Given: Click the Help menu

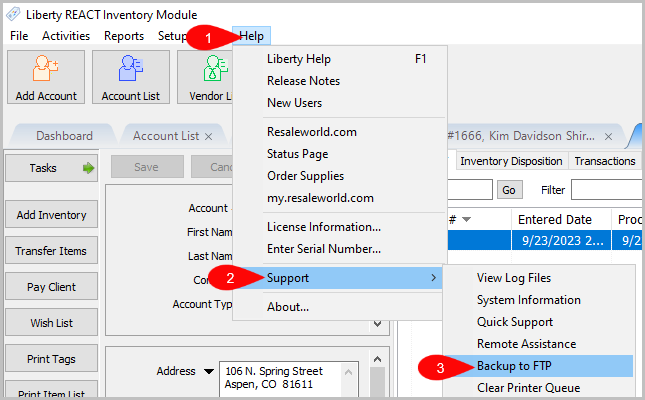Looking at the screenshot, I should point(251,36).
